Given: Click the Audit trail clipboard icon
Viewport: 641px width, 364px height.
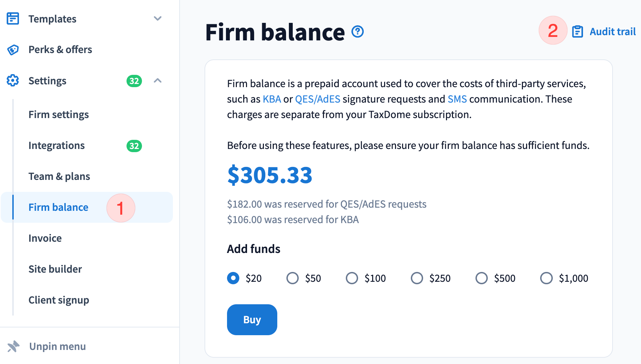Looking at the screenshot, I should coord(577,32).
